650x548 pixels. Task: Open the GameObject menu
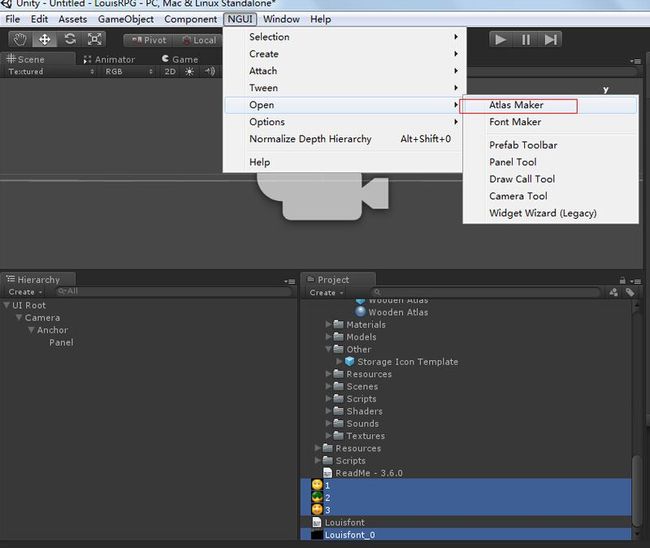pos(126,19)
